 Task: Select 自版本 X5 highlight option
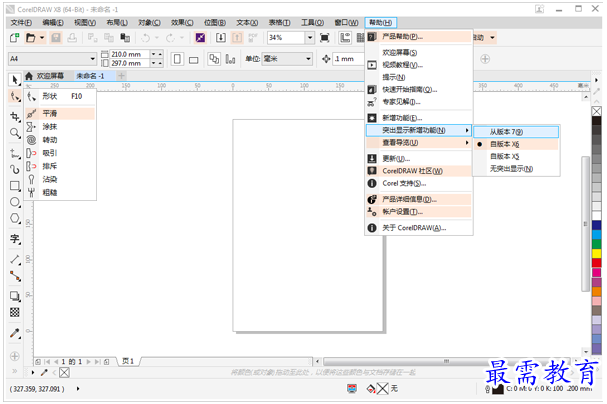click(516, 156)
